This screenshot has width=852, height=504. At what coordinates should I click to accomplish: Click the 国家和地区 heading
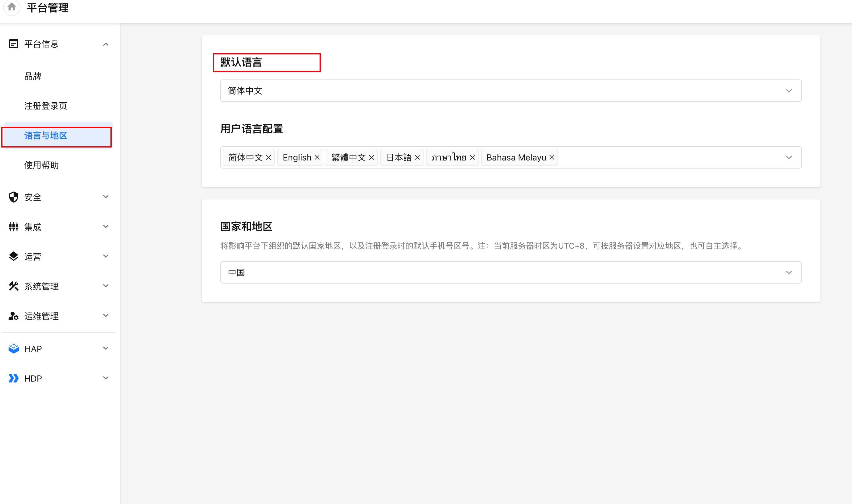(x=246, y=226)
